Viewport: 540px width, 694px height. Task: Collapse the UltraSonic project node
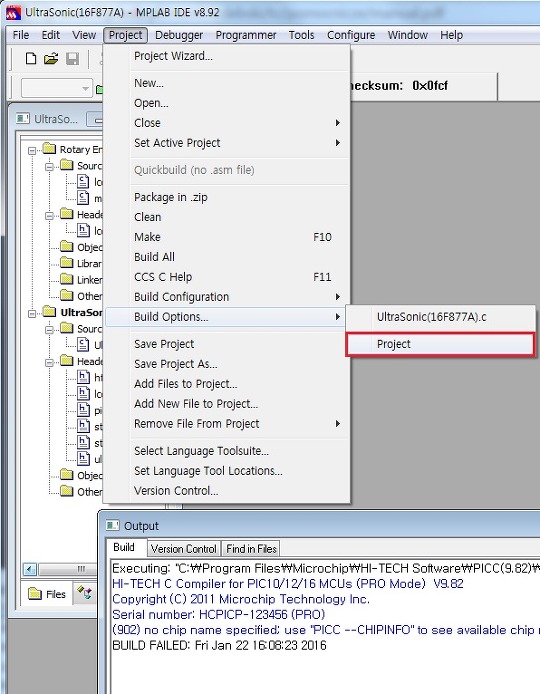click(x=32, y=313)
